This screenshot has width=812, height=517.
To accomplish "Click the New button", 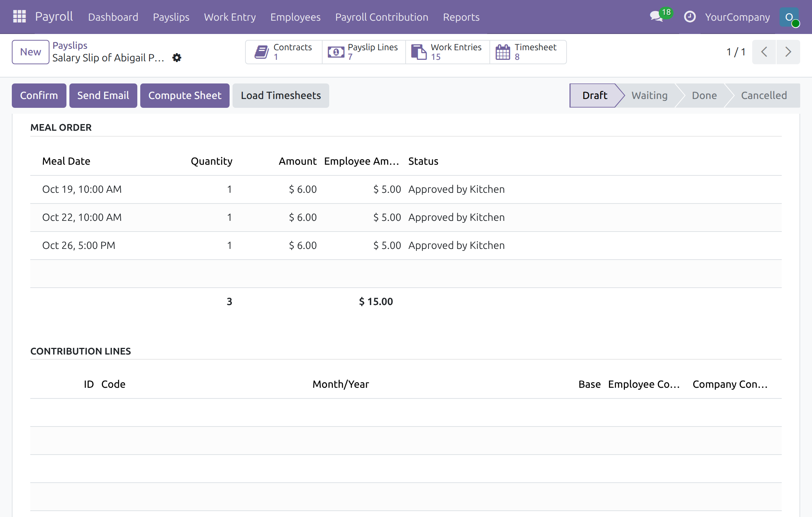I will click(x=31, y=52).
